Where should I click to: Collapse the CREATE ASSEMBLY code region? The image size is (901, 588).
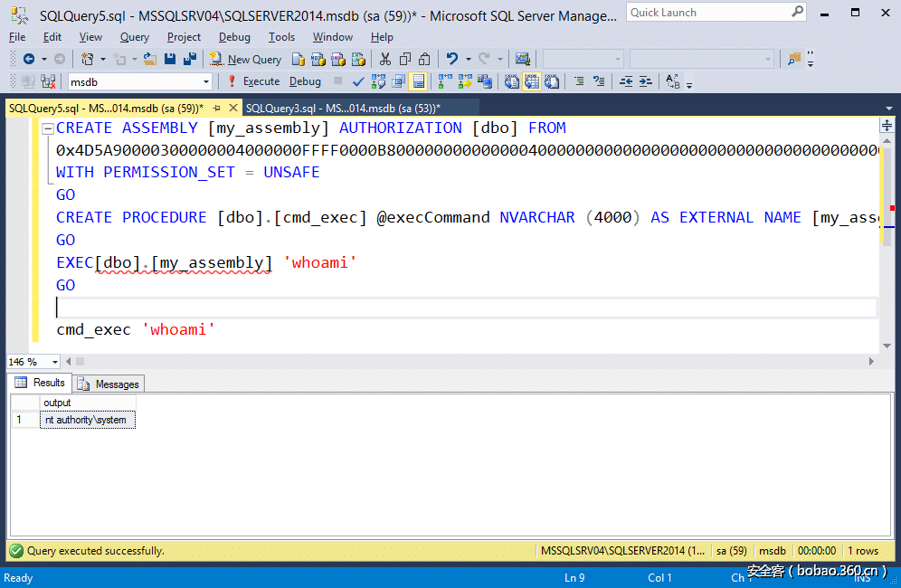[47, 128]
